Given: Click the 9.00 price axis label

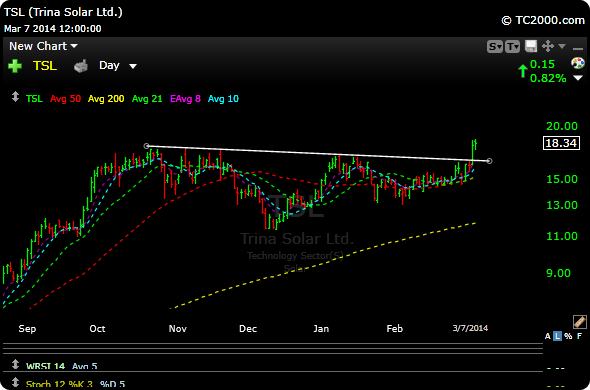Looking at the screenshot, I should coord(558,273).
